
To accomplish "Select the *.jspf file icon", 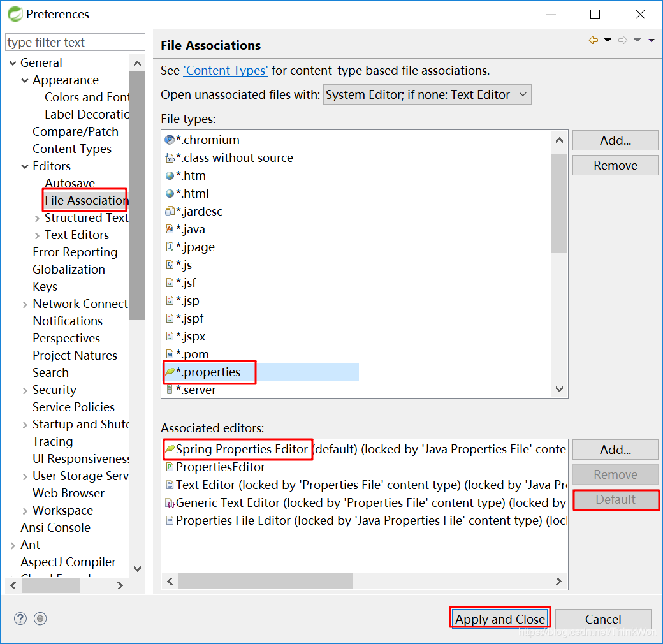I will (170, 318).
